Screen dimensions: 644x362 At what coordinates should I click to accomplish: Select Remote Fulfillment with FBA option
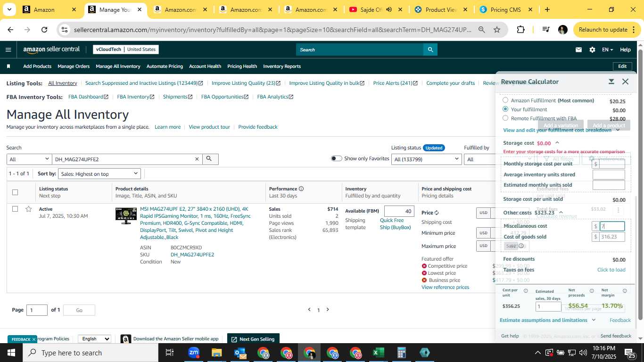point(505,118)
